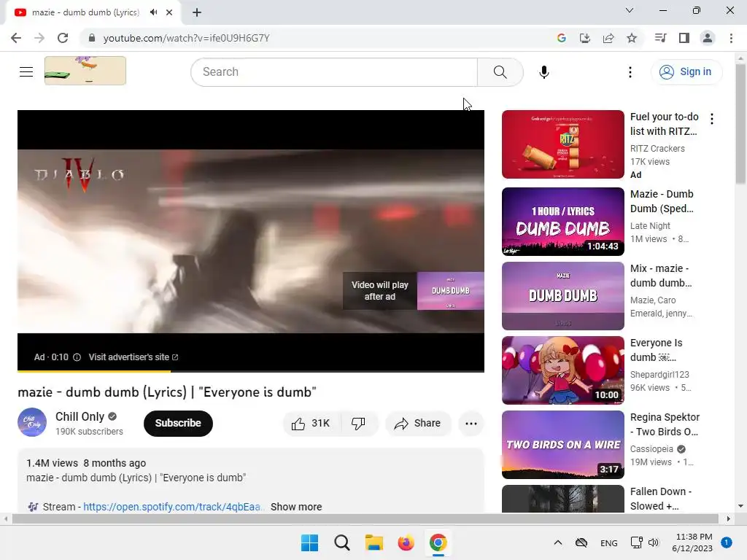Open tab search dropdown arrow
The height and width of the screenshot is (560, 747).
630,10
